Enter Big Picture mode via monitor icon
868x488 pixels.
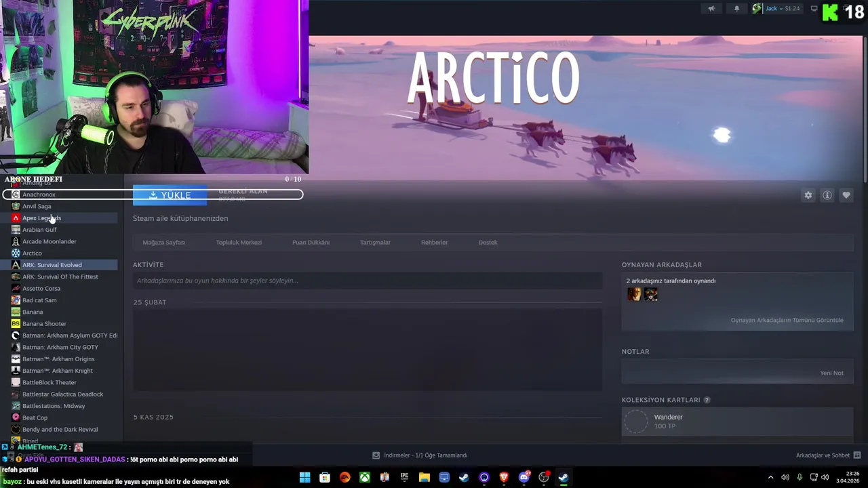pos(814,9)
